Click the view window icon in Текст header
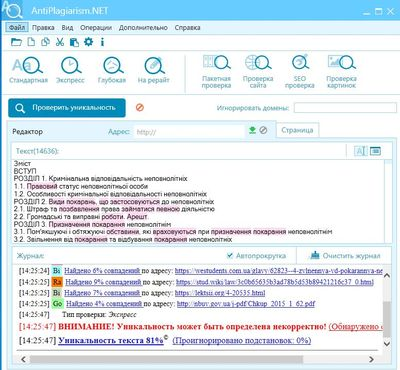Screen dimensions: 400x370 pyautogui.click(x=375, y=151)
